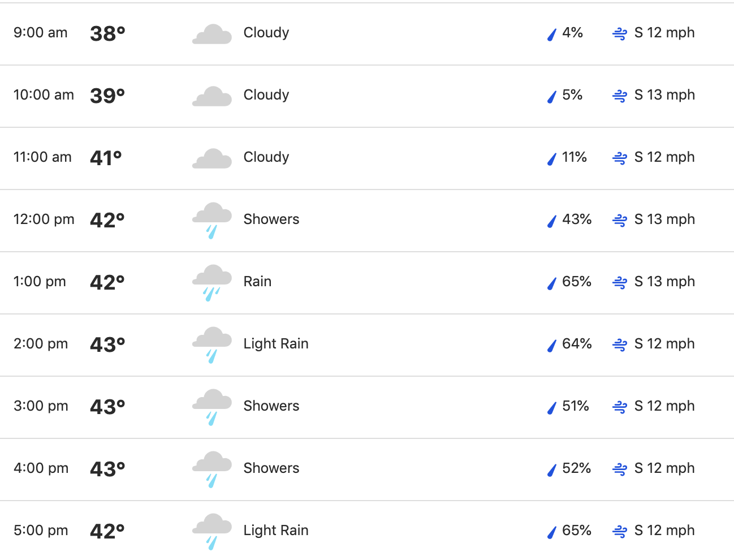Click the showers icon in the 4:00 pm row
The width and height of the screenshot is (734, 560).
pos(212,469)
